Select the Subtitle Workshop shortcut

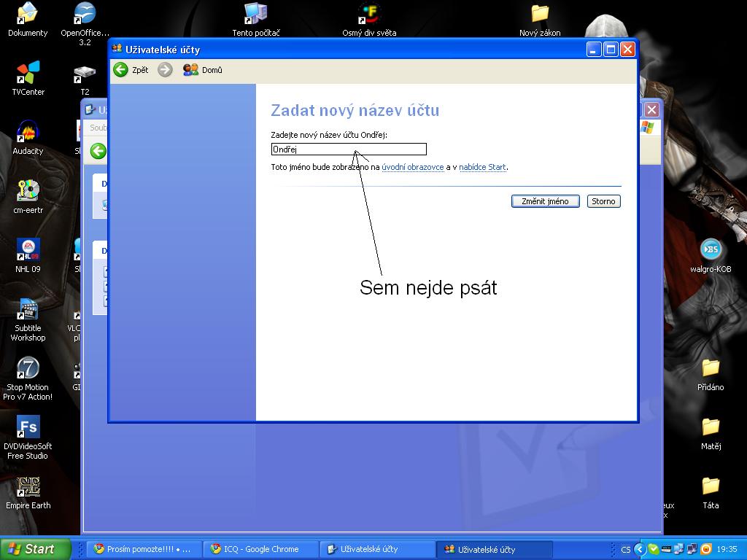click(x=28, y=319)
